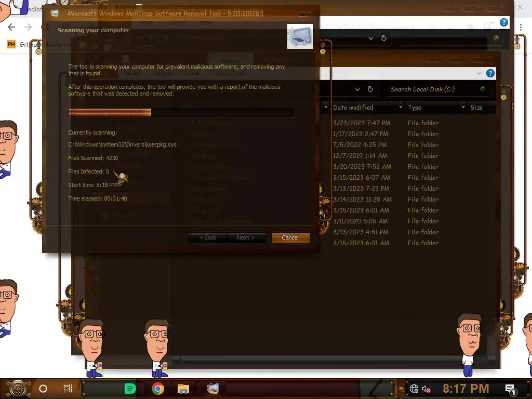This screenshot has height=399, width=532.
Task: Refresh the Local Disk (C:) Explorer window
Action: [370, 89]
